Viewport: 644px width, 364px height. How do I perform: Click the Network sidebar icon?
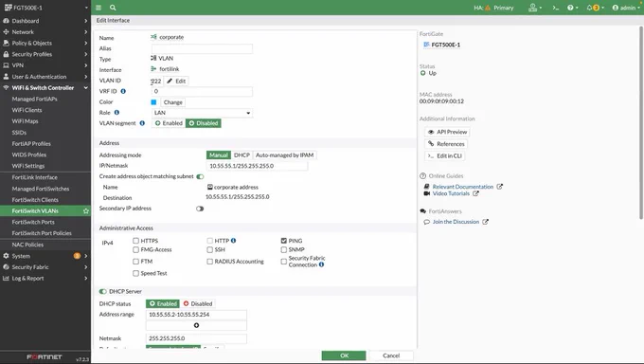point(6,31)
